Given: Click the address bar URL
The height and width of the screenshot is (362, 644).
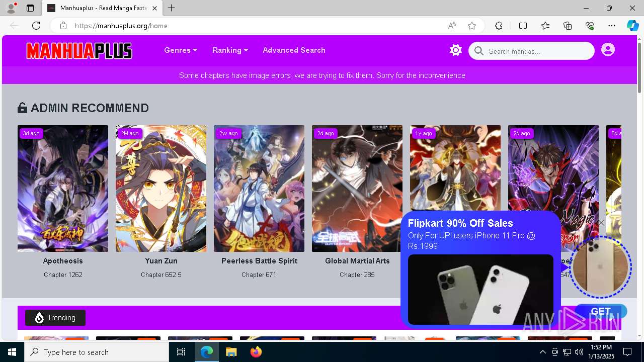Looking at the screenshot, I should click(x=121, y=26).
